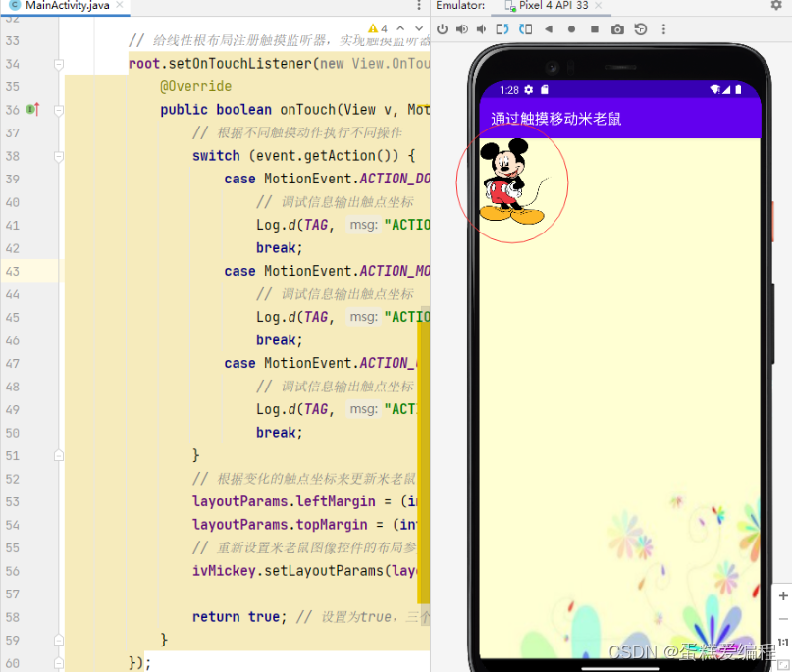Click the layoutParams.leftMargin statement
Image resolution: width=792 pixels, height=672 pixels.
304,502
